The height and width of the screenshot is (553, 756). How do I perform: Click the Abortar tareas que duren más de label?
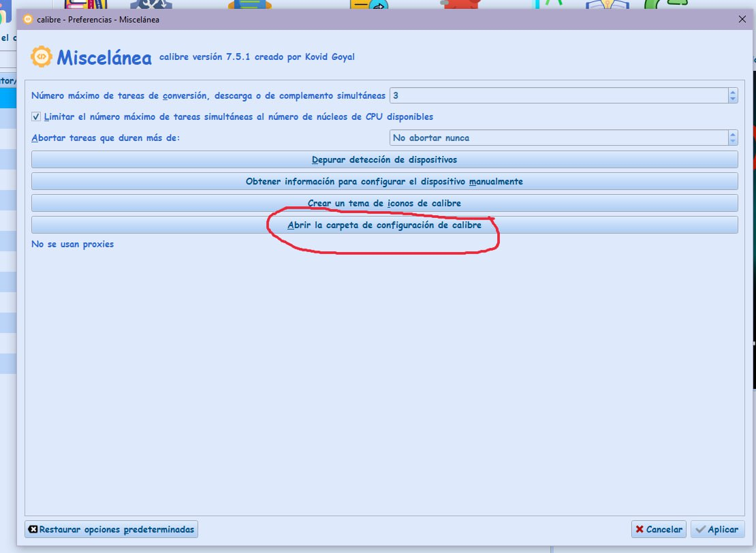[105, 138]
